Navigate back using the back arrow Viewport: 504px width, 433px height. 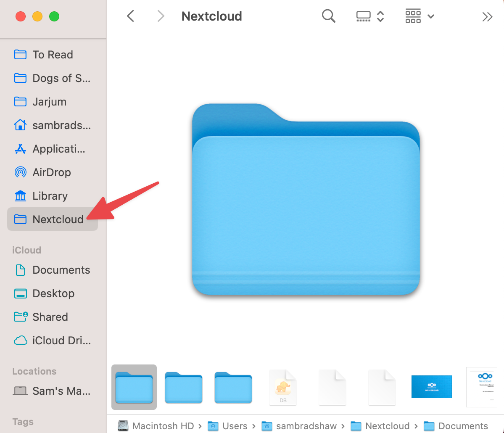(x=130, y=16)
